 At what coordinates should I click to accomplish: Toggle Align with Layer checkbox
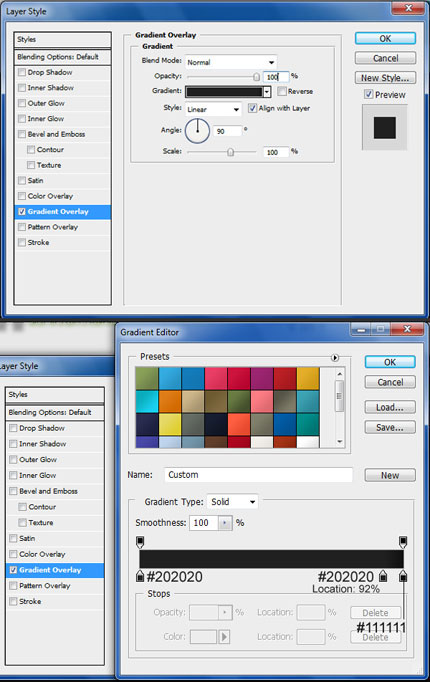tap(252, 108)
